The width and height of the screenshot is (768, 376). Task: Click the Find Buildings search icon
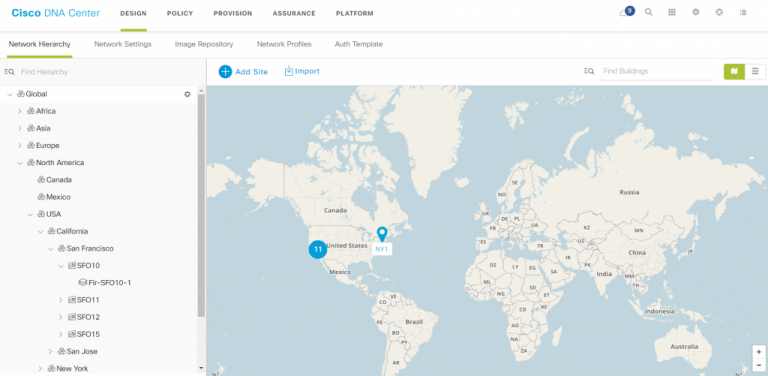(589, 71)
